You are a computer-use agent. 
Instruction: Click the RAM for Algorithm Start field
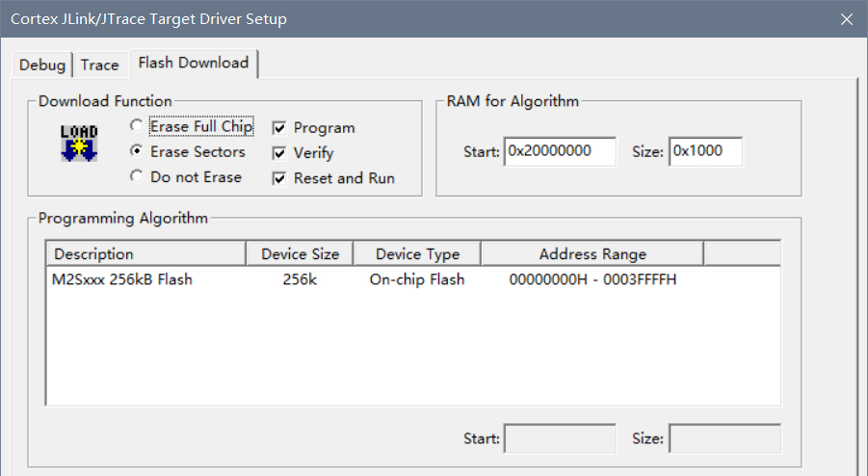click(560, 151)
